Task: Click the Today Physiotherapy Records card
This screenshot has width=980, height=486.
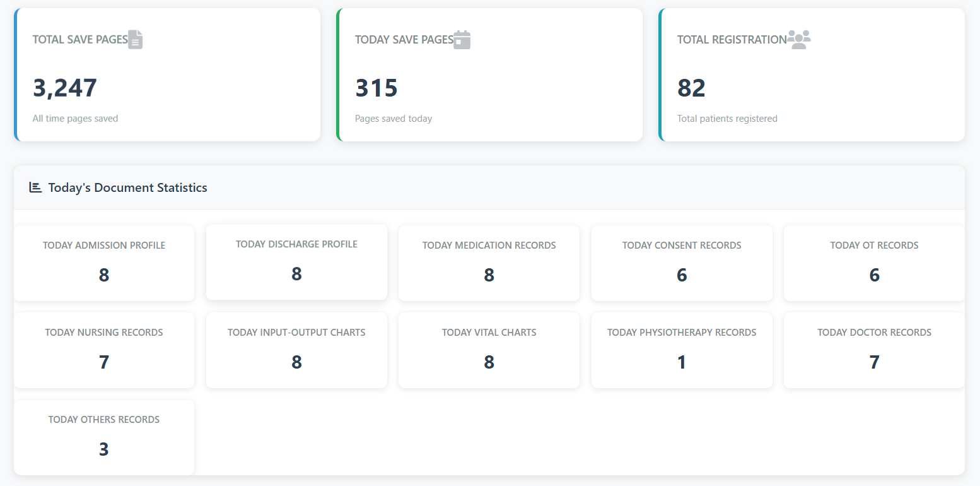Action: point(681,350)
